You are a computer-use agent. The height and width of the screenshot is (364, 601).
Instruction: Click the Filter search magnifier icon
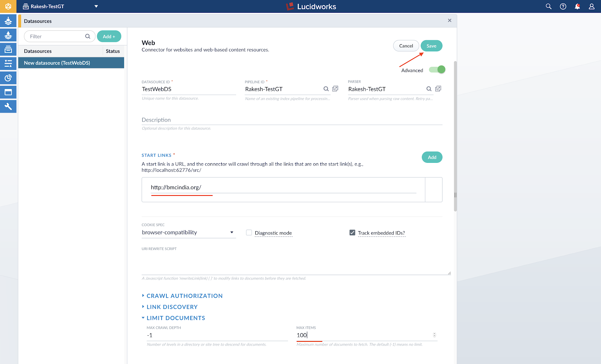click(x=88, y=36)
